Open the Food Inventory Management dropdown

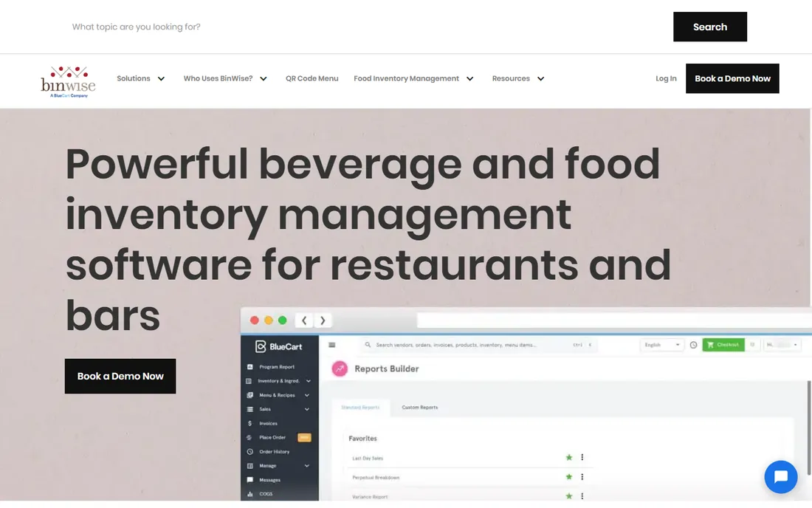point(414,79)
